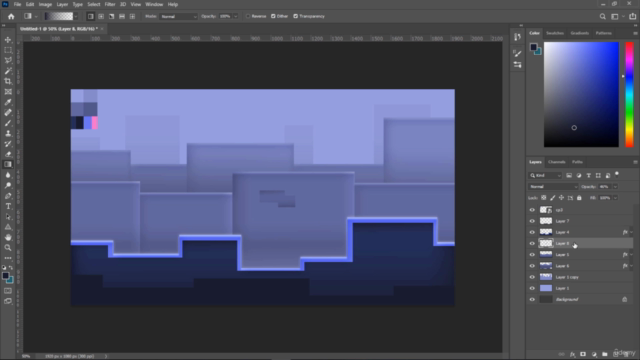Click the Search icon at top right
The image size is (640, 360).
[x=602, y=16]
